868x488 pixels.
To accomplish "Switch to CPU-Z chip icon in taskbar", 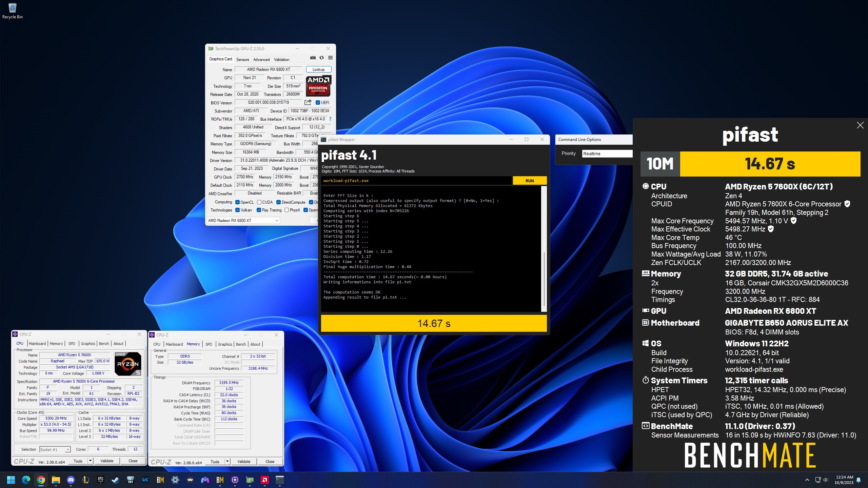I will [235, 480].
